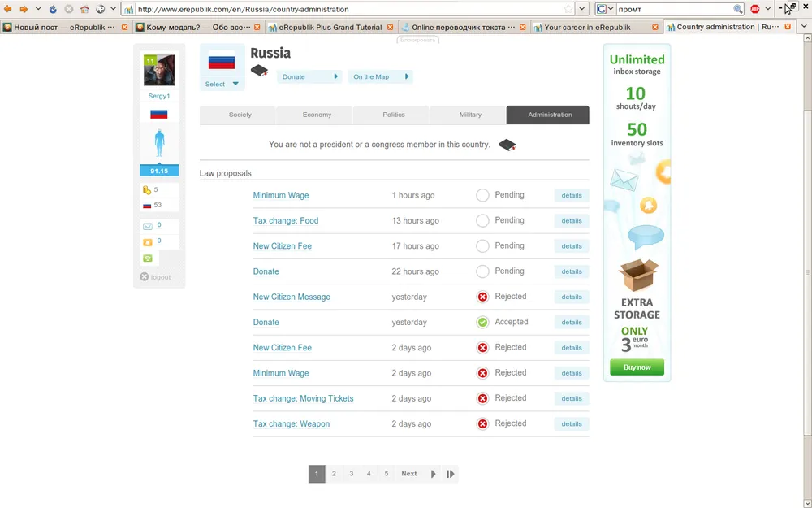This screenshot has height=508, width=812.
Task: Go back with the browser back arrow
Action: coord(8,9)
